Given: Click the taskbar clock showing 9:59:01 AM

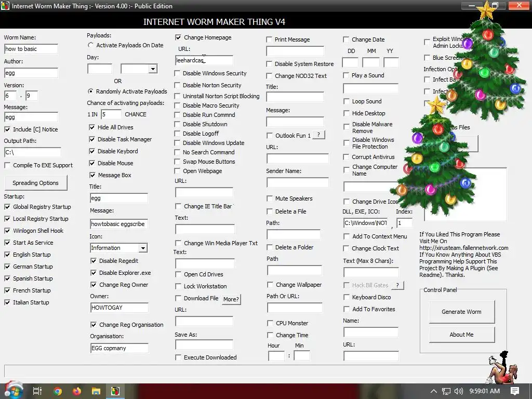Looking at the screenshot, I should [485, 391].
